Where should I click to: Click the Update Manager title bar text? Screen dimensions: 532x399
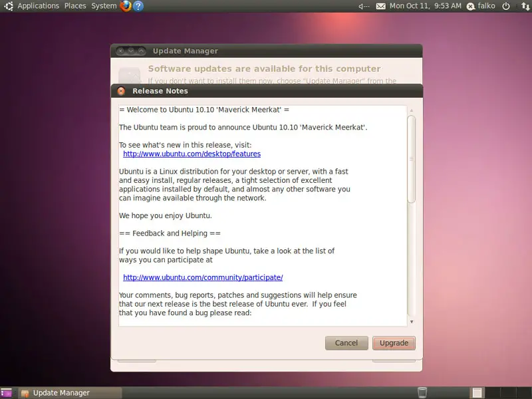point(186,51)
